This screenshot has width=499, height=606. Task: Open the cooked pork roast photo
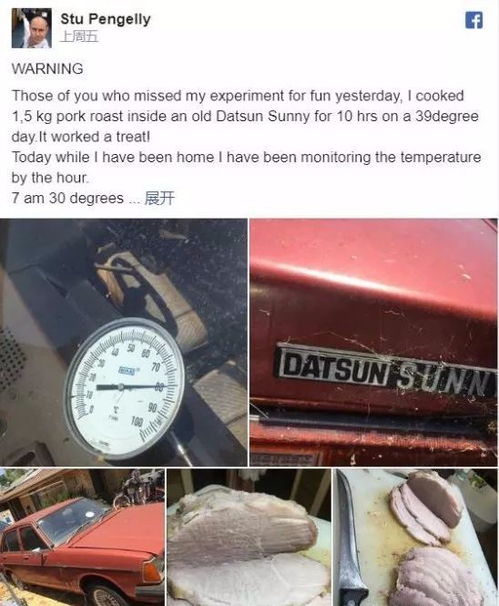pos(249,537)
